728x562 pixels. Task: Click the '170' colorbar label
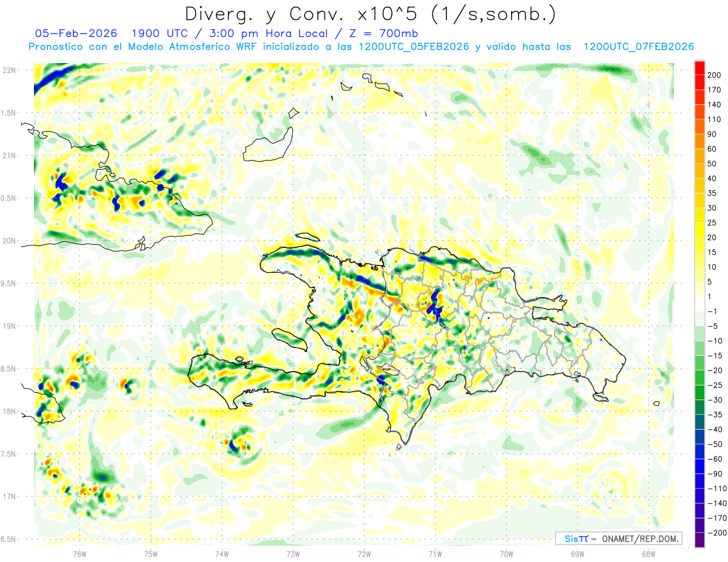(x=714, y=90)
